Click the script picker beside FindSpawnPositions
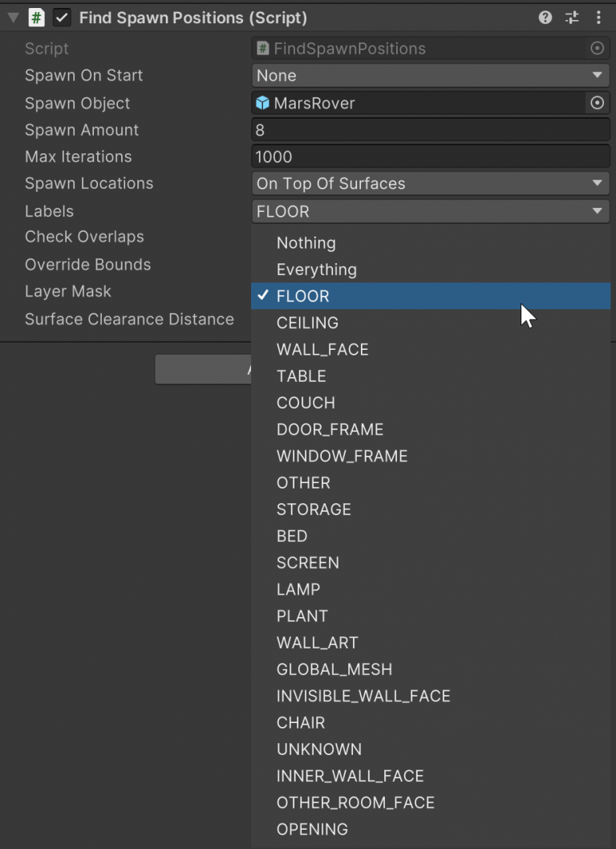This screenshot has height=849, width=616. (x=597, y=48)
